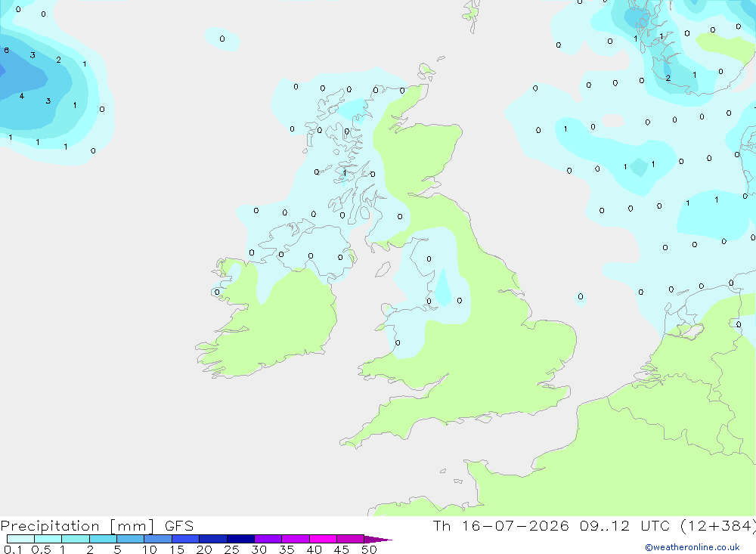This screenshot has height=554, width=756.
Task: Click the '15' legend label
Action: 176,549
